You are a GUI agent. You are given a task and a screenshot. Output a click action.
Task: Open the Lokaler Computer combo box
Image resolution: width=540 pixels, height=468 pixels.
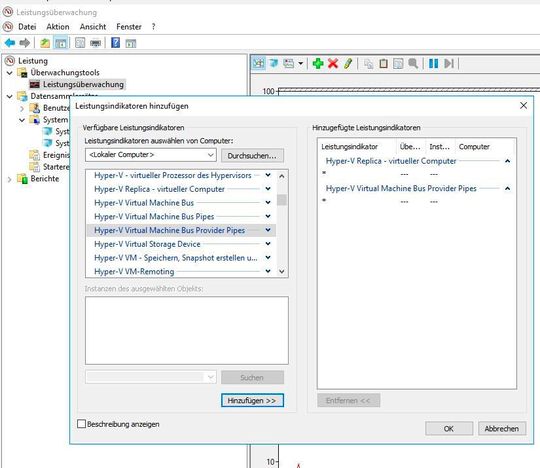(151, 155)
